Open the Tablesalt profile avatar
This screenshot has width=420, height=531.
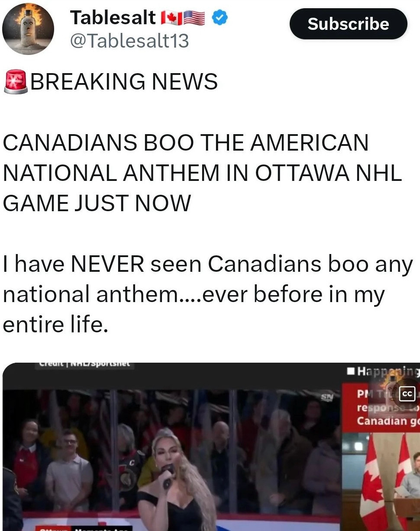point(28,29)
